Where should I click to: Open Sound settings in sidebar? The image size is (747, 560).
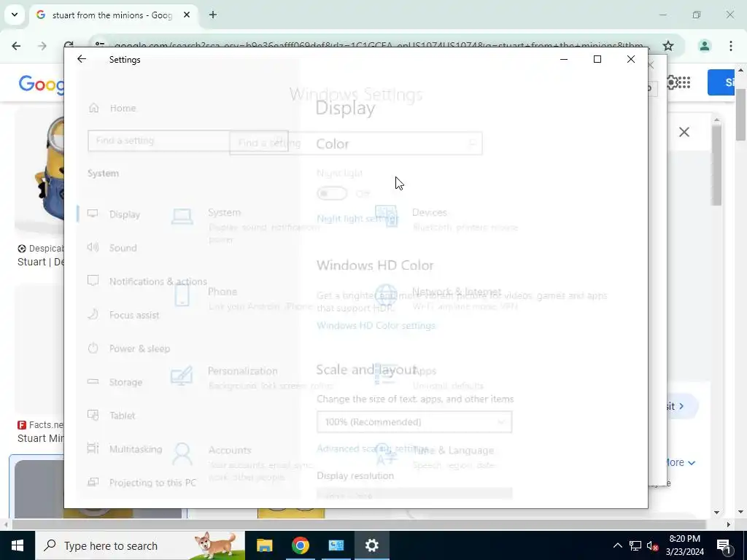[x=112, y=248]
